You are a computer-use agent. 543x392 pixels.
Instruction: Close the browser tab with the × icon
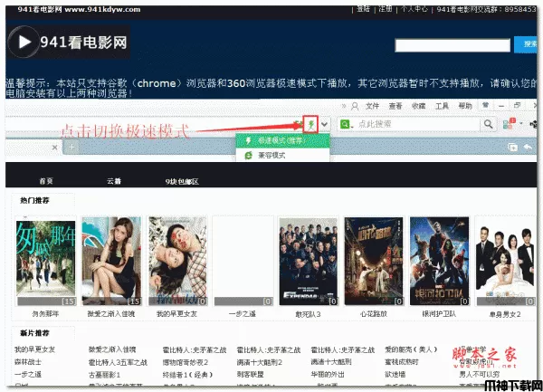pos(54,148)
